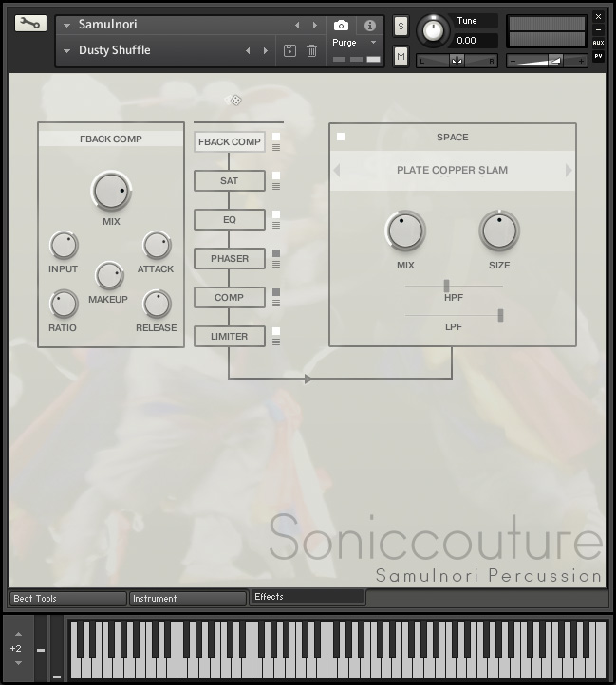
Task: Toggle FBACK COMP effect on/off
Action: [x=276, y=137]
